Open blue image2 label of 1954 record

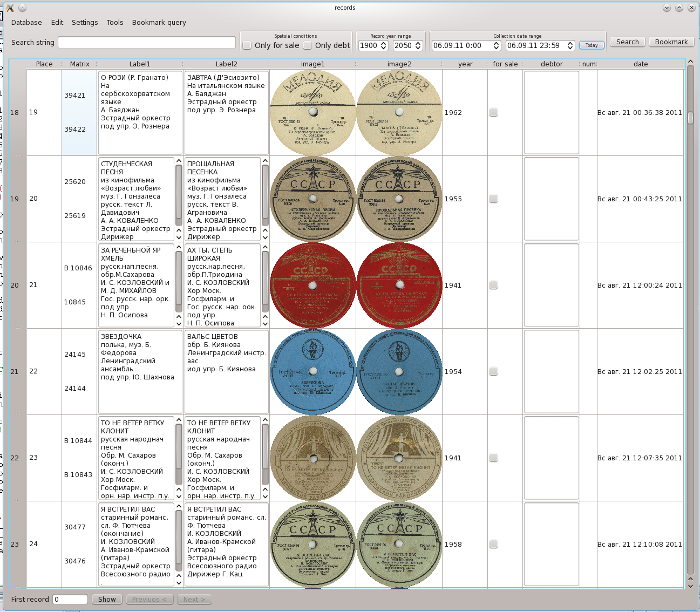coord(399,371)
